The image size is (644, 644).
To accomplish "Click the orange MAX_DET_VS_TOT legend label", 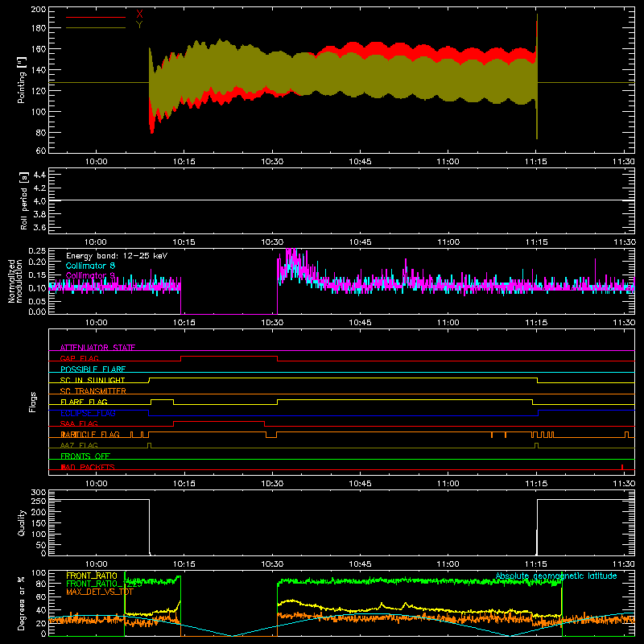I will [x=100, y=592].
